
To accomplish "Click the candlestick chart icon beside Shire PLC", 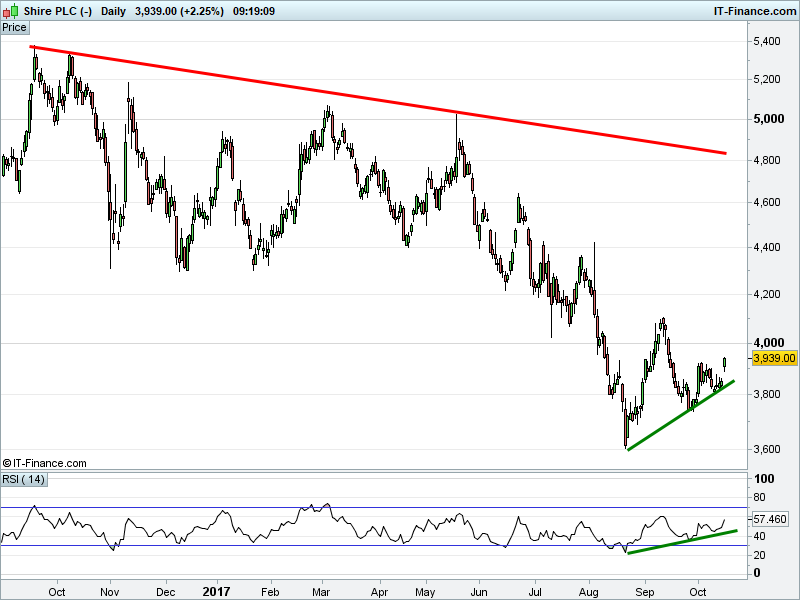I will tap(10, 11).
